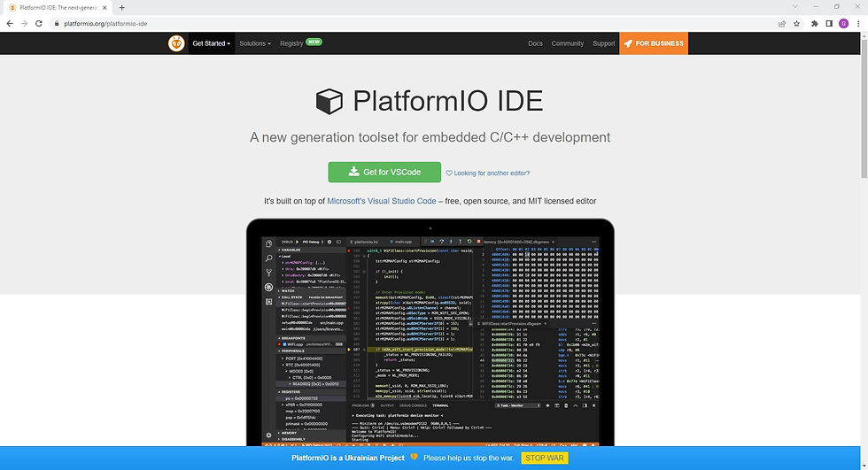Click the PlatformIO logo in the navbar
The image size is (868, 470).
coord(176,43)
